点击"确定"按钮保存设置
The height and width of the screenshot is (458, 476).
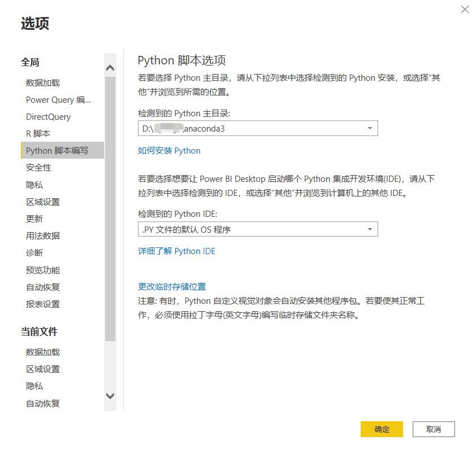click(x=382, y=429)
